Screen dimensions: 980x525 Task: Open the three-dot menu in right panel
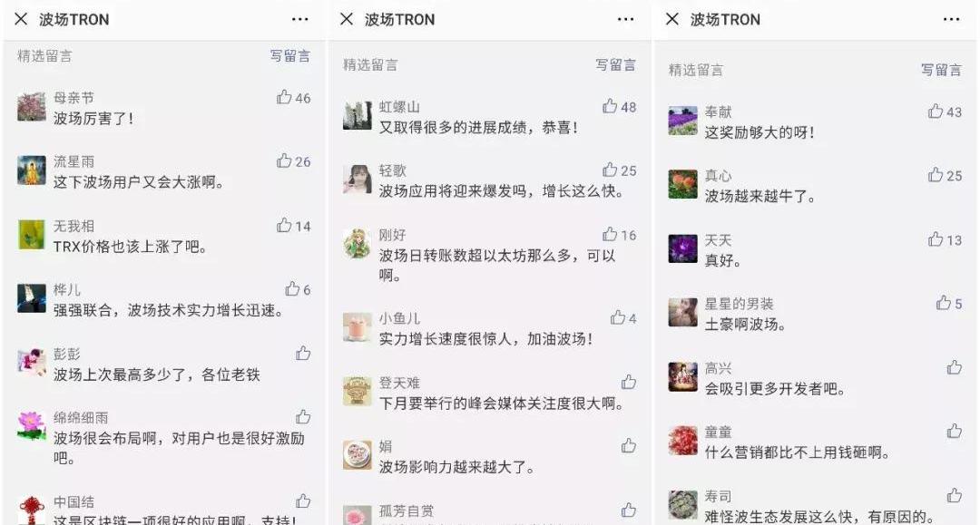tap(951, 19)
